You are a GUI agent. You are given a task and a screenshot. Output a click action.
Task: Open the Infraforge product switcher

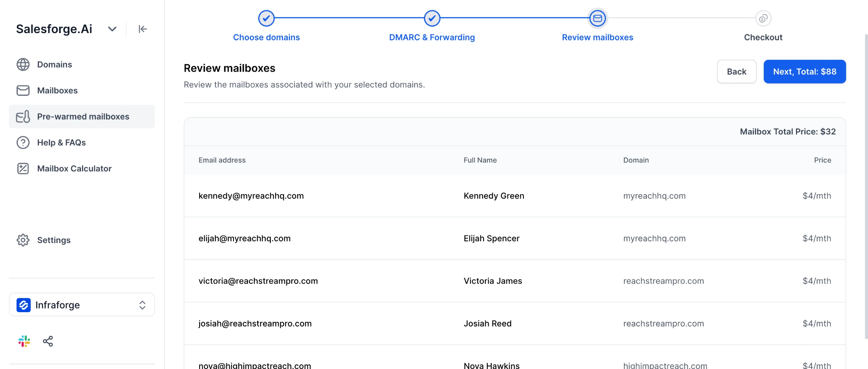pyautogui.click(x=82, y=305)
